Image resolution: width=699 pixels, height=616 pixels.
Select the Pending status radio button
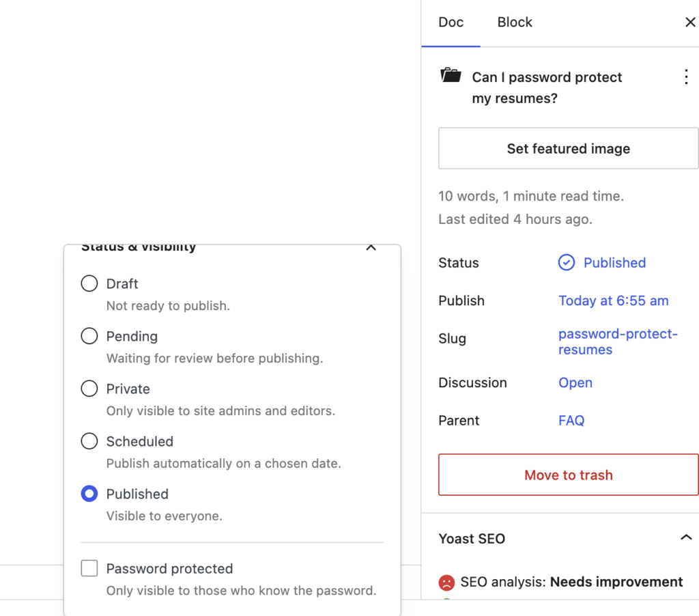point(89,336)
